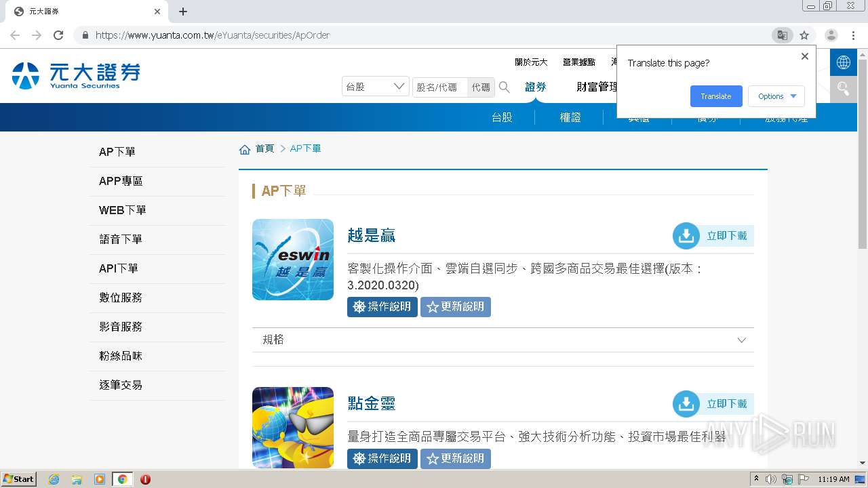Click the 代碼 toggle button in search
Image resolution: width=868 pixels, height=488 pixels.
coord(481,87)
